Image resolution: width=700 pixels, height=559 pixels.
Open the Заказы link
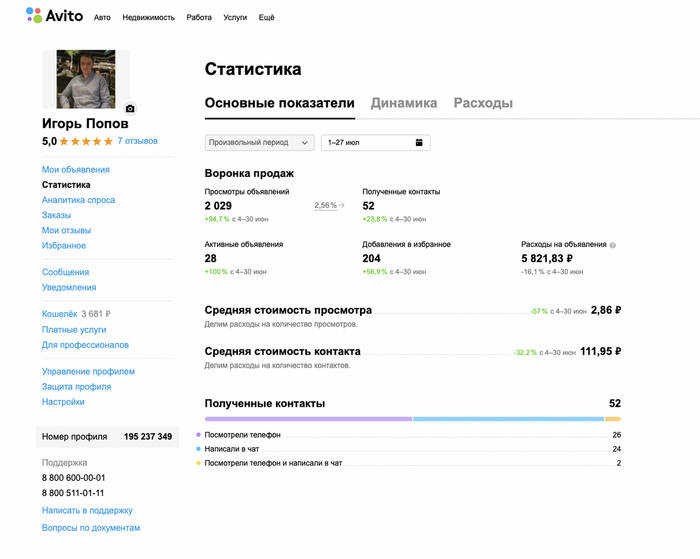56,215
